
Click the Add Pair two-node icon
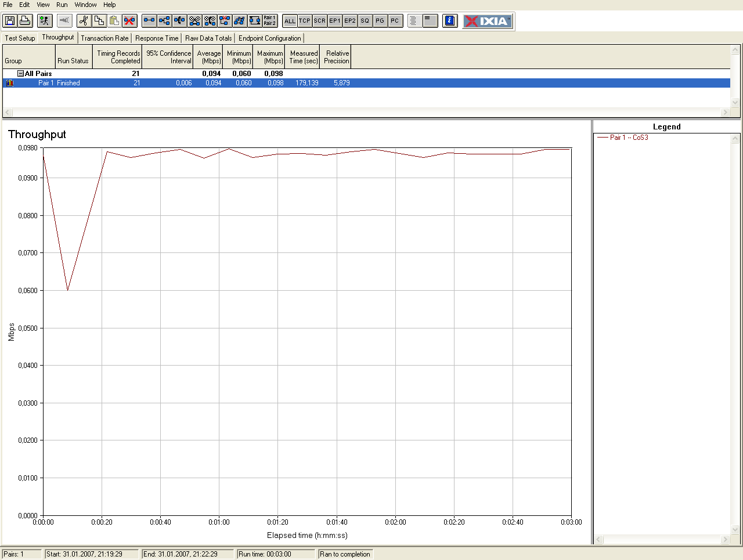149,21
